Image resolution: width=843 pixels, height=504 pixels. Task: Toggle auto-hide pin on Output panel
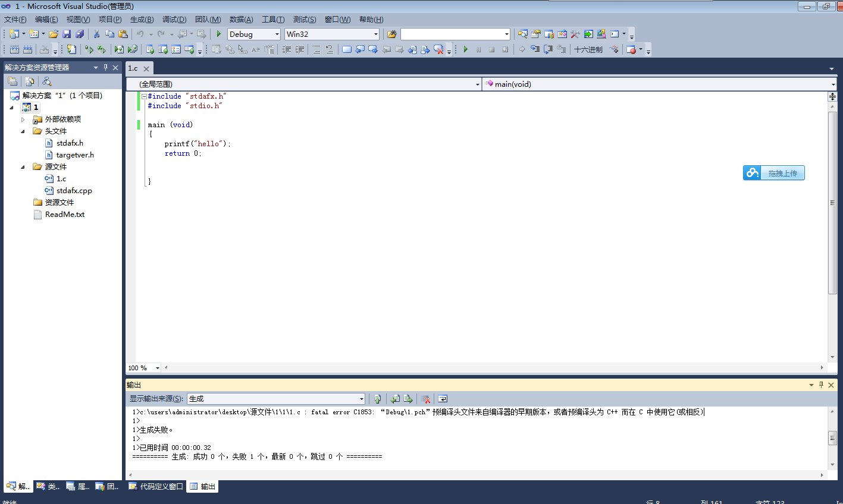click(x=821, y=385)
